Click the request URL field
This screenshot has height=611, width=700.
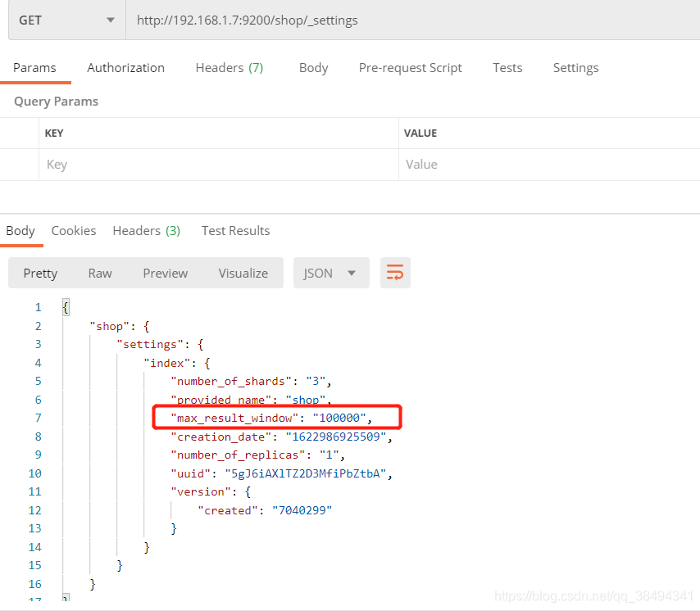[x=410, y=20]
